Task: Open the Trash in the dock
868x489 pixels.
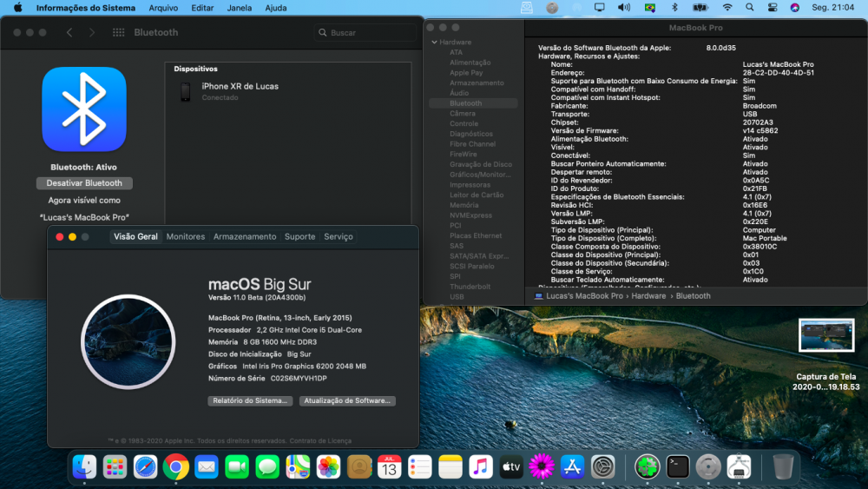Action: [x=783, y=467]
